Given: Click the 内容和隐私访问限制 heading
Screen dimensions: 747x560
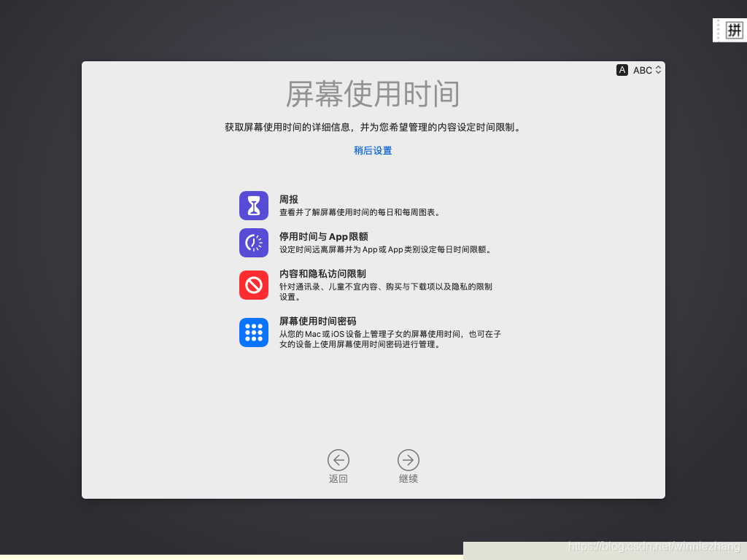Looking at the screenshot, I should 322,274.
